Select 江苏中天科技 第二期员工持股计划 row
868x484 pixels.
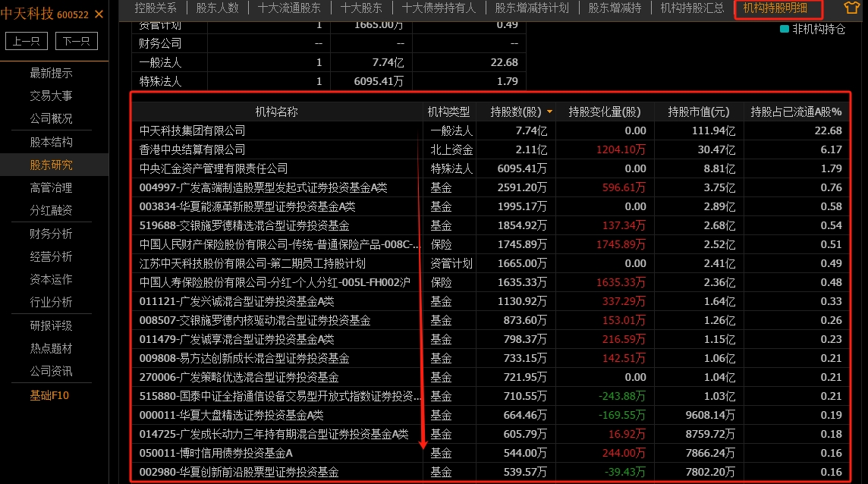[490, 263]
